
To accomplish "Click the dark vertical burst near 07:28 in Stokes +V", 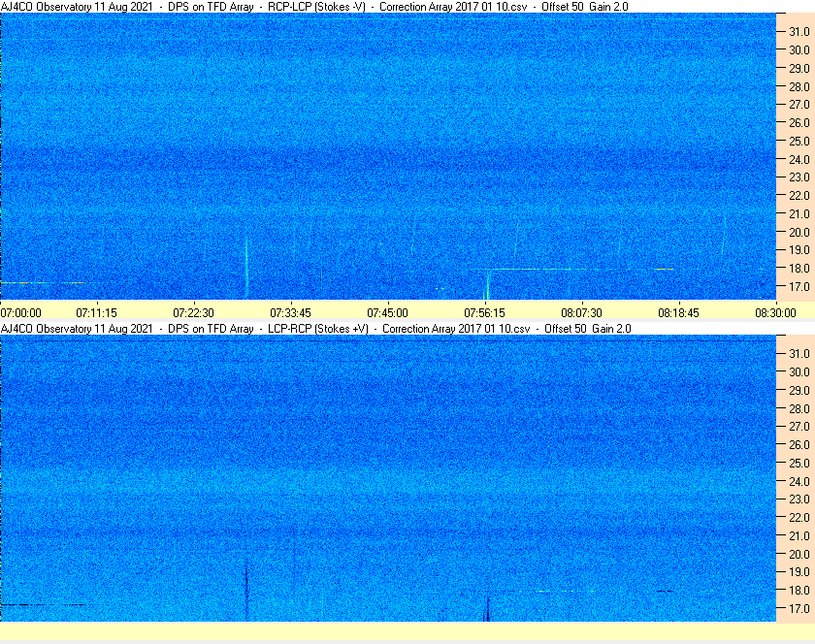I will (x=246, y=589).
